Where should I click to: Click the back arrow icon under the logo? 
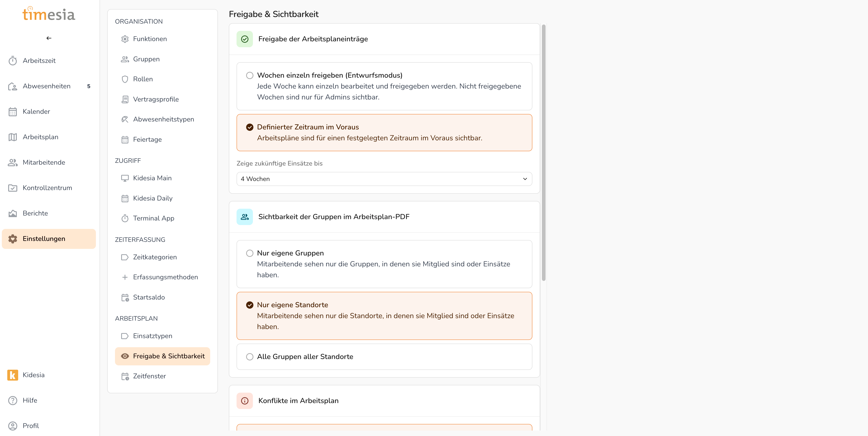pos(49,38)
